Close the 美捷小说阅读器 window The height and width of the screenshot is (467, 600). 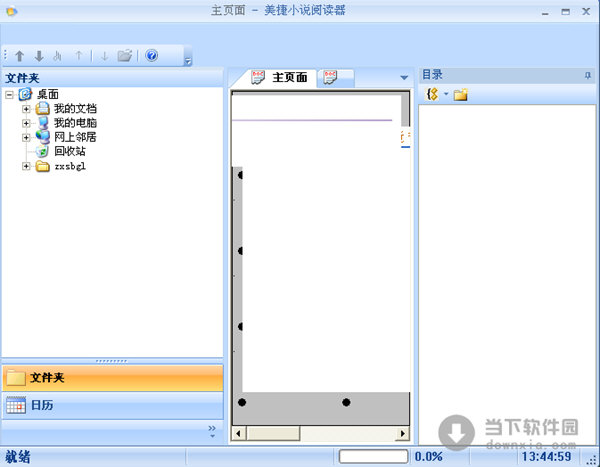(x=586, y=11)
